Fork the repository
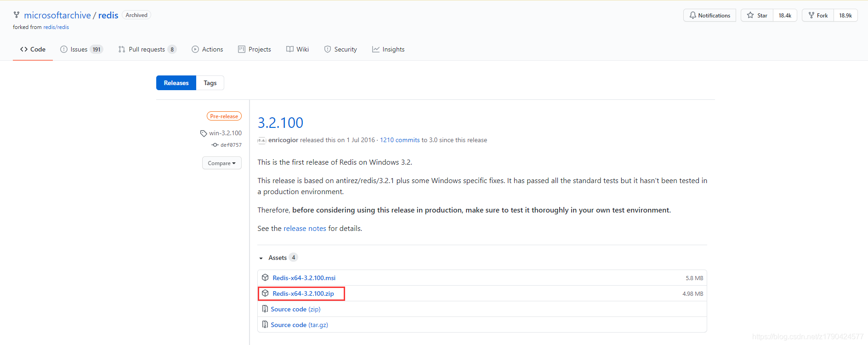 coord(818,15)
